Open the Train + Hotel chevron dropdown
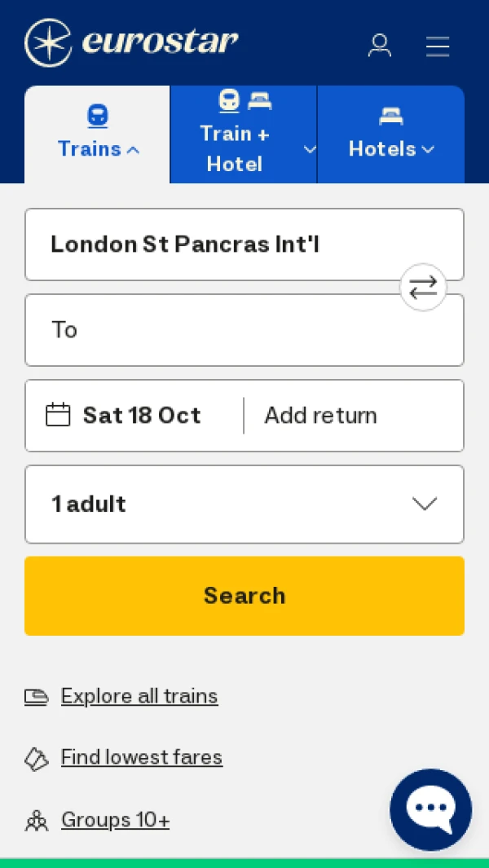 [x=310, y=149]
